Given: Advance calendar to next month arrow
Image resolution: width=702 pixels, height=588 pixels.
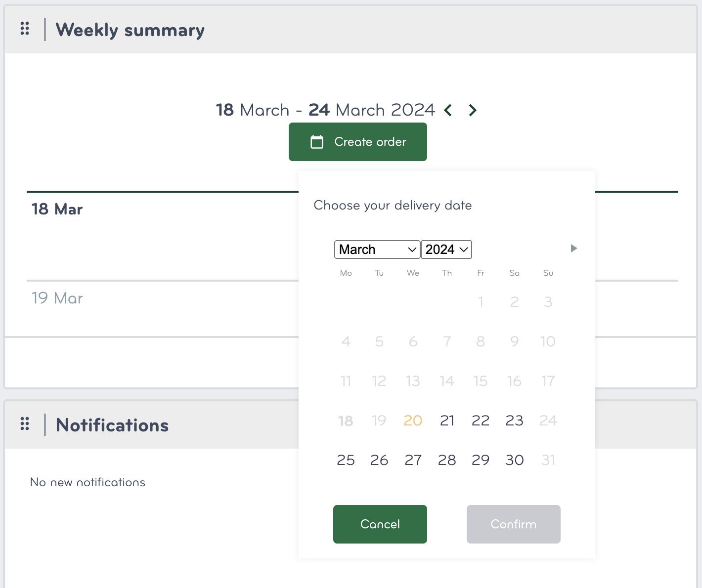Looking at the screenshot, I should pyautogui.click(x=573, y=248).
